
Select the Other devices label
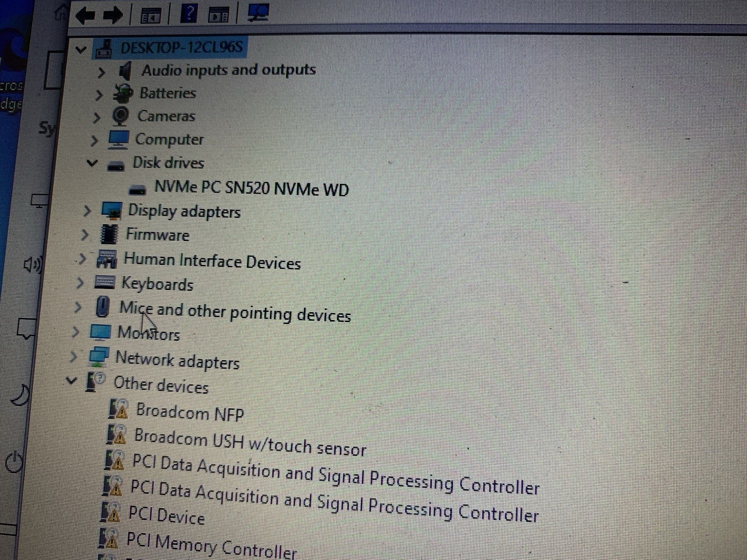pyautogui.click(x=161, y=385)
